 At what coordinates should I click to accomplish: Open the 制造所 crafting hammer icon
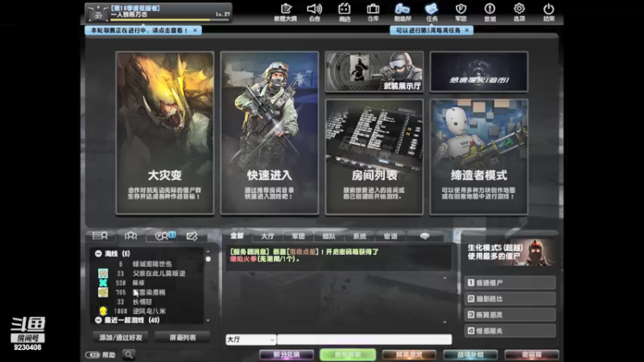pos(402,12)
